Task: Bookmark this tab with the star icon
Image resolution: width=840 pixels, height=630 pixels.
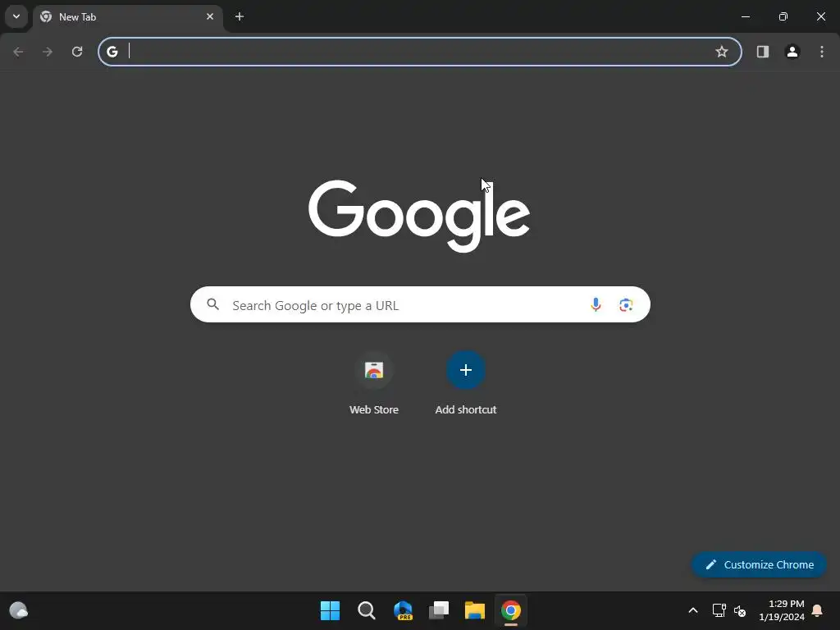Action: pos(722,52)
